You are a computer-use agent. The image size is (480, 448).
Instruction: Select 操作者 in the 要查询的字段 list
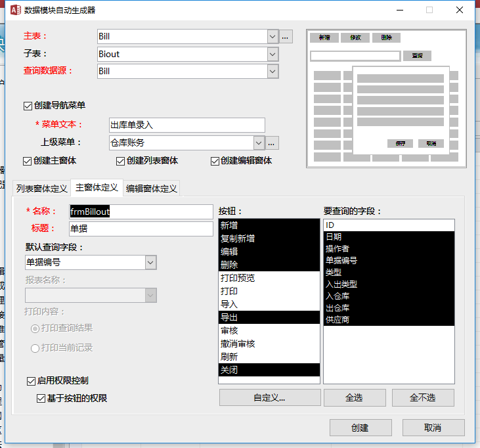(389, 249)
